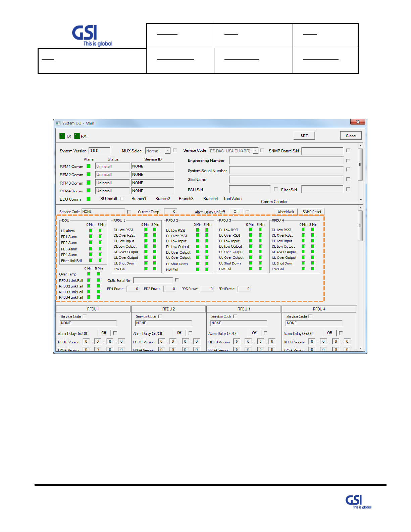Click the GSI logo in the page footer
The image size is (411, 532).
point(358,502)
